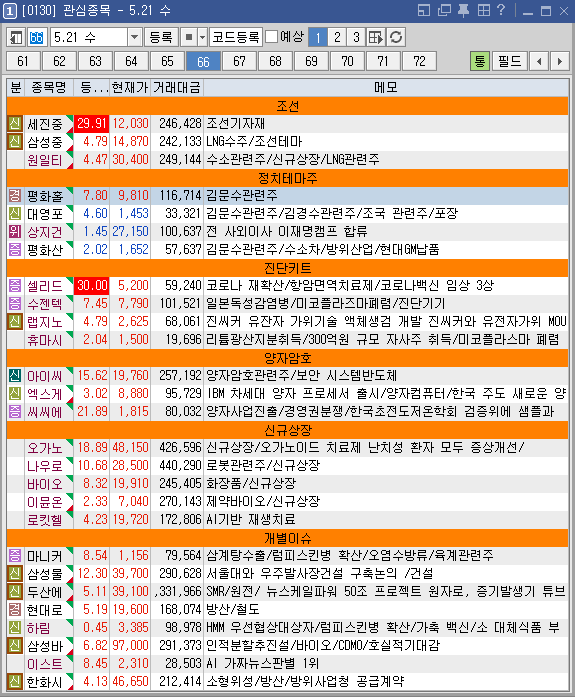This screenshot has height=697, width=575.
Task: Click the list panel toggle icon at toolbar left
Action: 16,37
